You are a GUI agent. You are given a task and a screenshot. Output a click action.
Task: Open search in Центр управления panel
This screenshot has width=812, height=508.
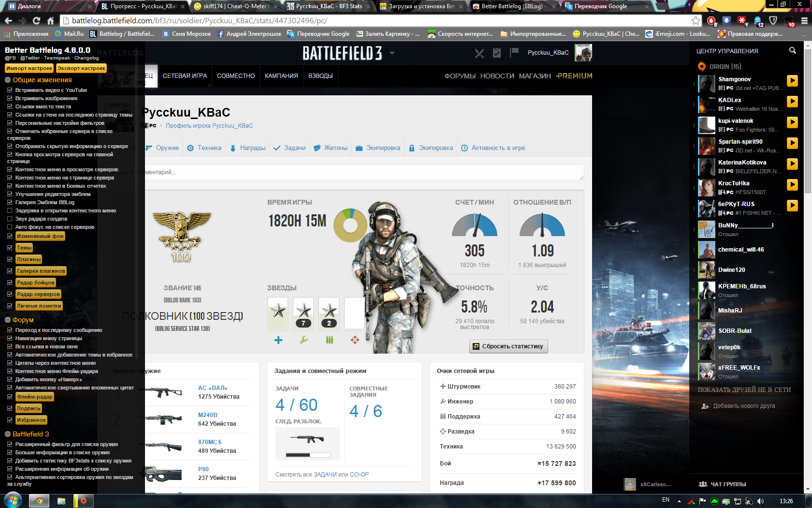point(792,50)
